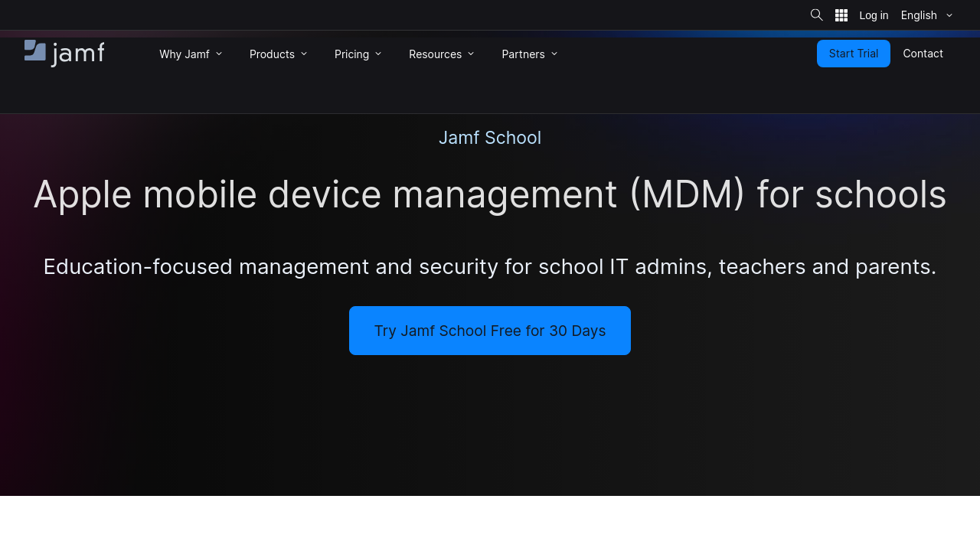The height and width of the screenshot is (551, 980).
Task: Open the Resources menu
Action: 435,54
